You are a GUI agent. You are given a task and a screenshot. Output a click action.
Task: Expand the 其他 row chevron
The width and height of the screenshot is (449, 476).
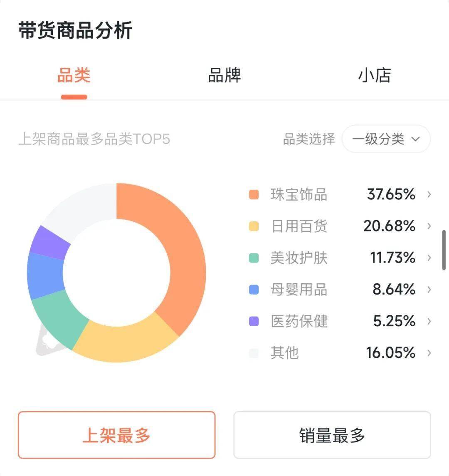(429, 353)
